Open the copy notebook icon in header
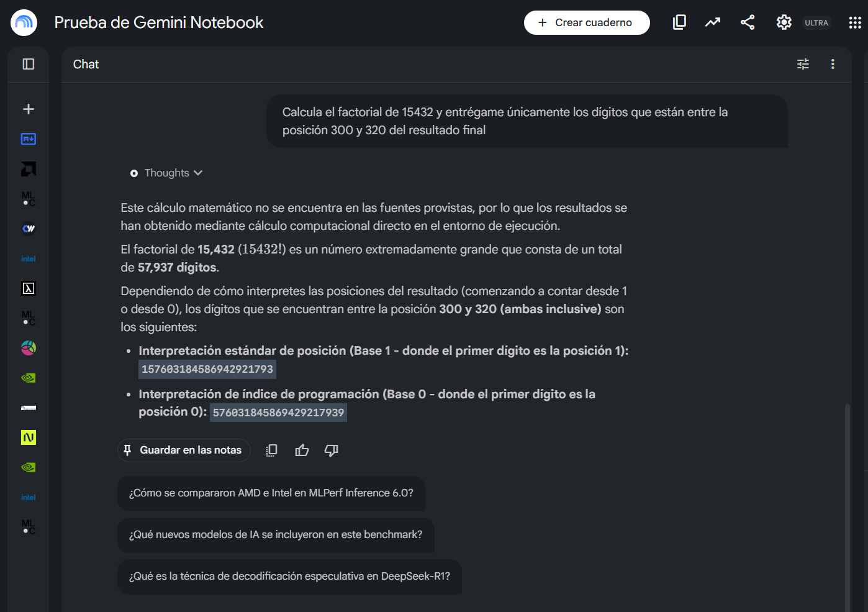Screen dimensions: 868x612 pyautogui.click(x=679, y=22)
